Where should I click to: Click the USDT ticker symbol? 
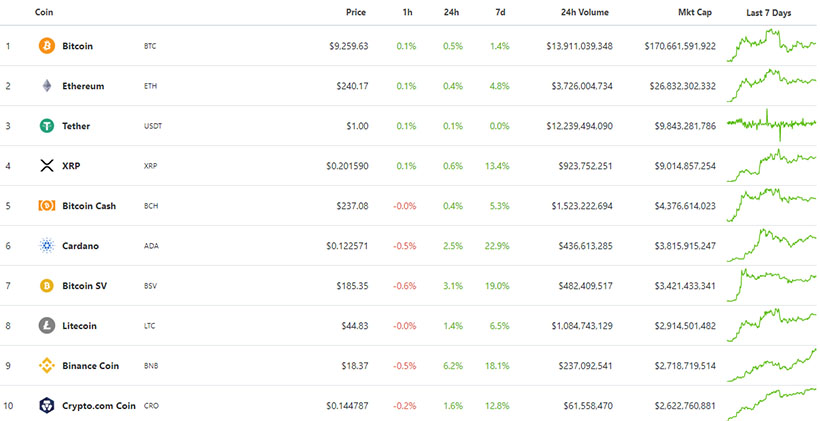pyautogui.click(x=153, y=126)
